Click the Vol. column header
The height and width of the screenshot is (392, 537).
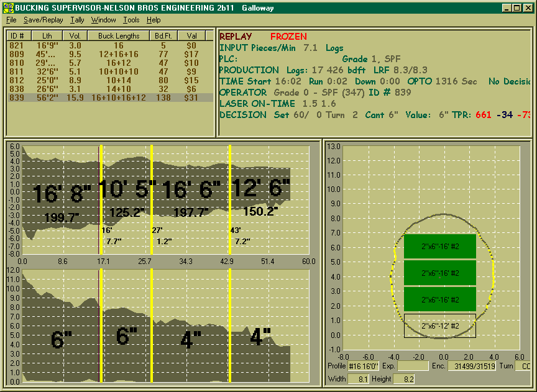point(75,36)
